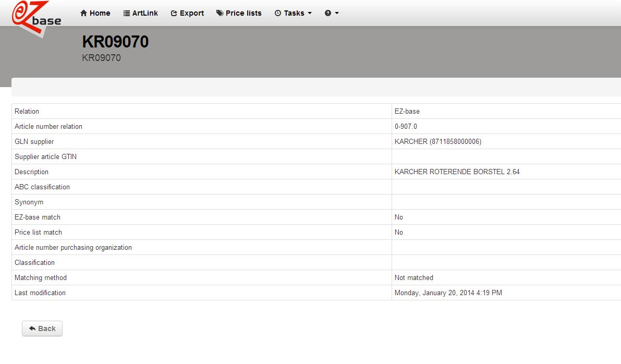Select 'KARCHER (8711858000006)' supplier value
Screen dimensions: 621x364
click(437, 141)
